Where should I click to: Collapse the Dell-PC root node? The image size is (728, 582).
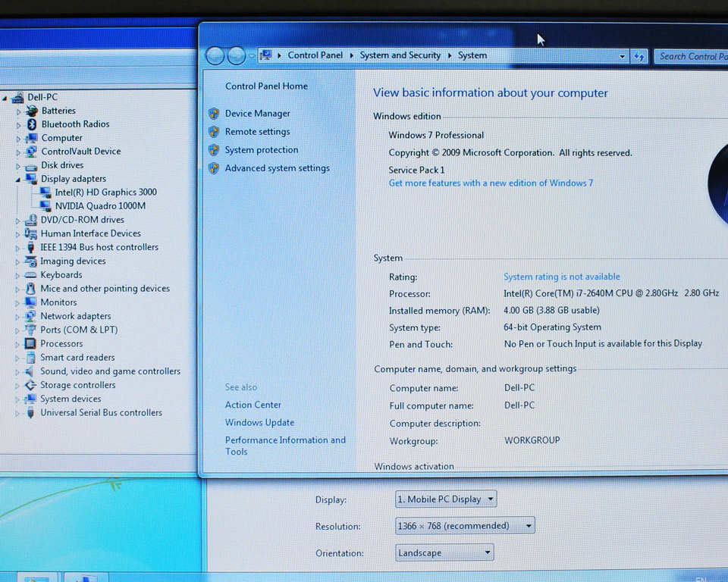(5, 98)
